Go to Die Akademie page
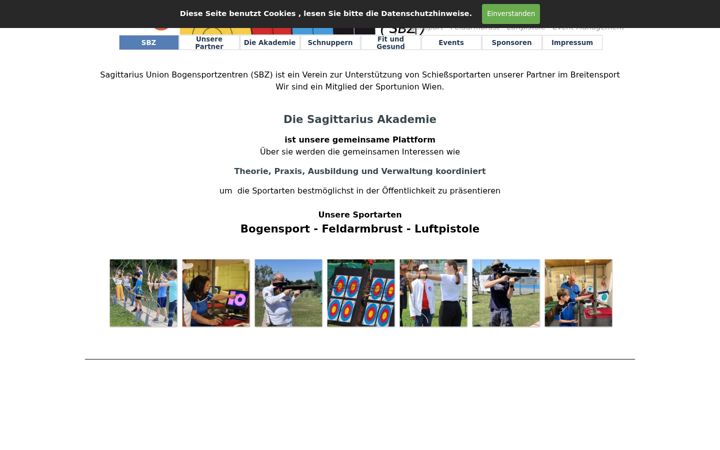This screenshot has height=450, width=720. (x=270, y=43)
